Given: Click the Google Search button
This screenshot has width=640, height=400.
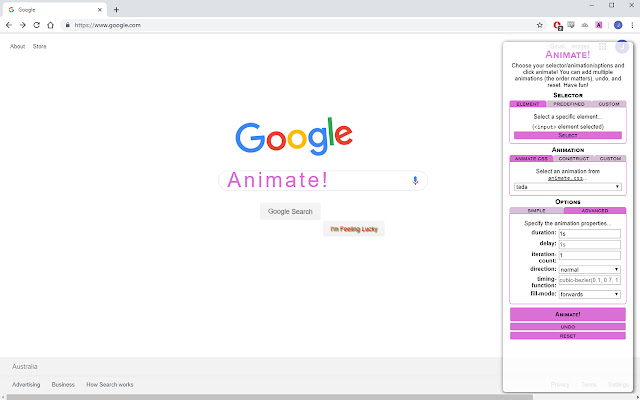Looking at the screenshot, I should tap(290, 211).
